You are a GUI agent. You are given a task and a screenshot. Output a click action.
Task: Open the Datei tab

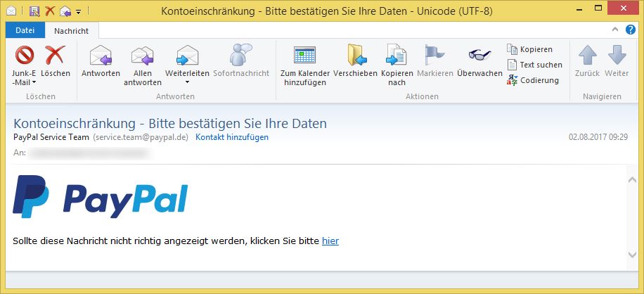tap(25, 30)
